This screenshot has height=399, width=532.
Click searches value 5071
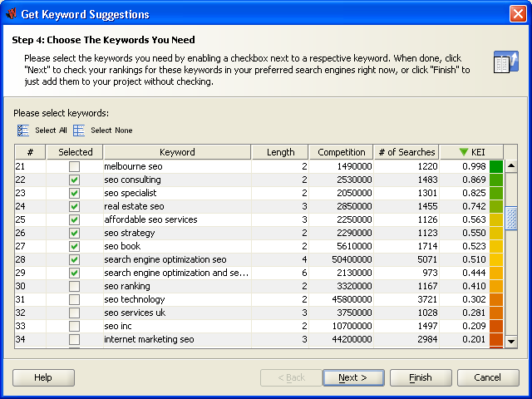[x=427, y=259]
